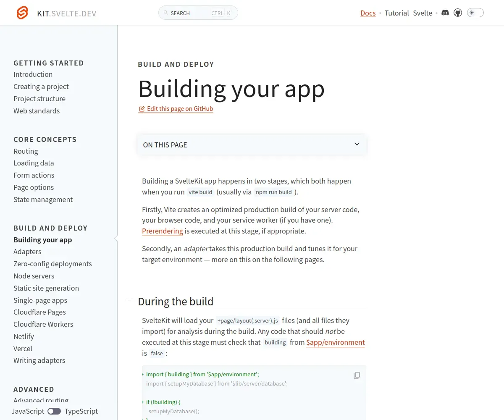Screen dimensions: 504x420
Task: Click the 'vite build' inline code
Action: pyautogui.click(x=200, y=192)
